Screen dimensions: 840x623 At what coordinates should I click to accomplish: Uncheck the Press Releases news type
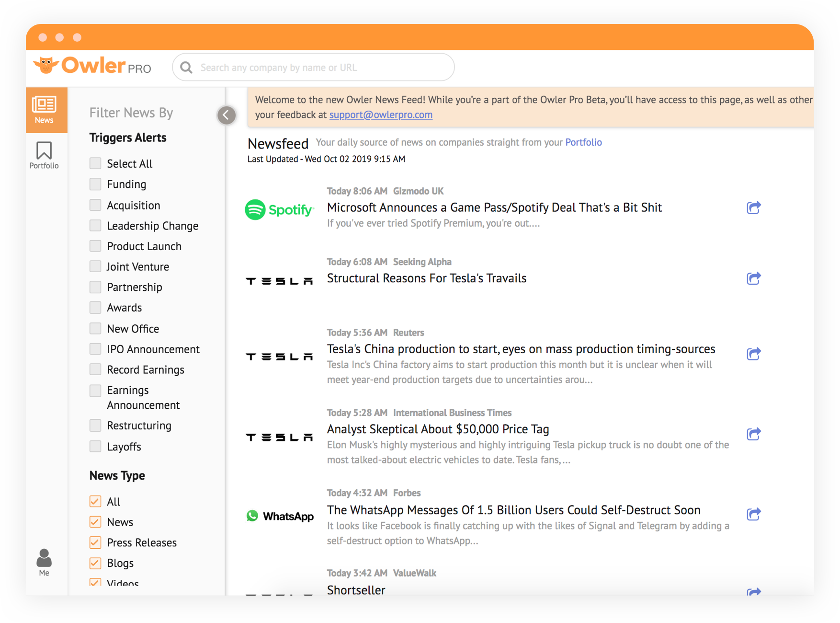[x=95, y=542]
